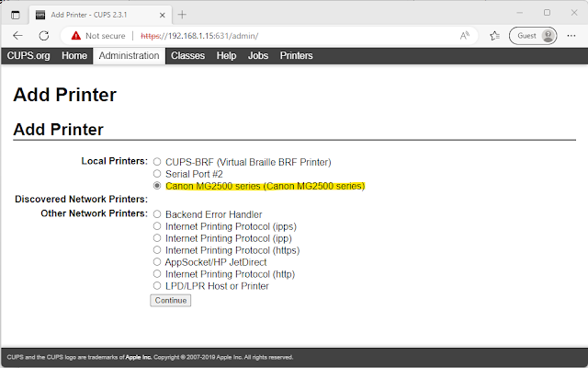Click the Continue button

pyautogui.click(x=171, y=301)
